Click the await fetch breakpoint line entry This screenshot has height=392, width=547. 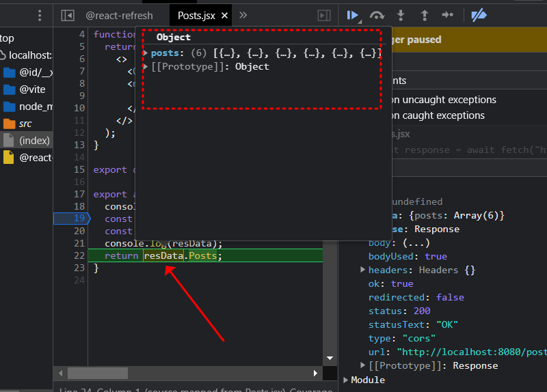[x=469, y=150]
